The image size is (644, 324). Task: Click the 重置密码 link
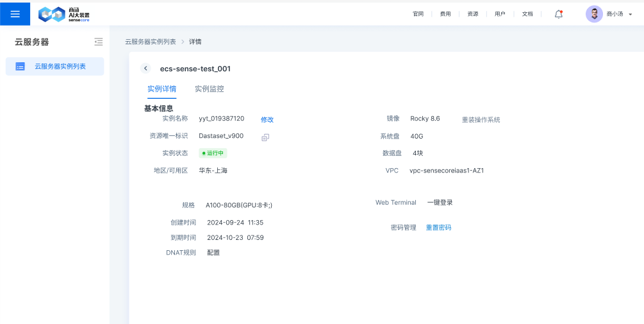tap(438, 228)
